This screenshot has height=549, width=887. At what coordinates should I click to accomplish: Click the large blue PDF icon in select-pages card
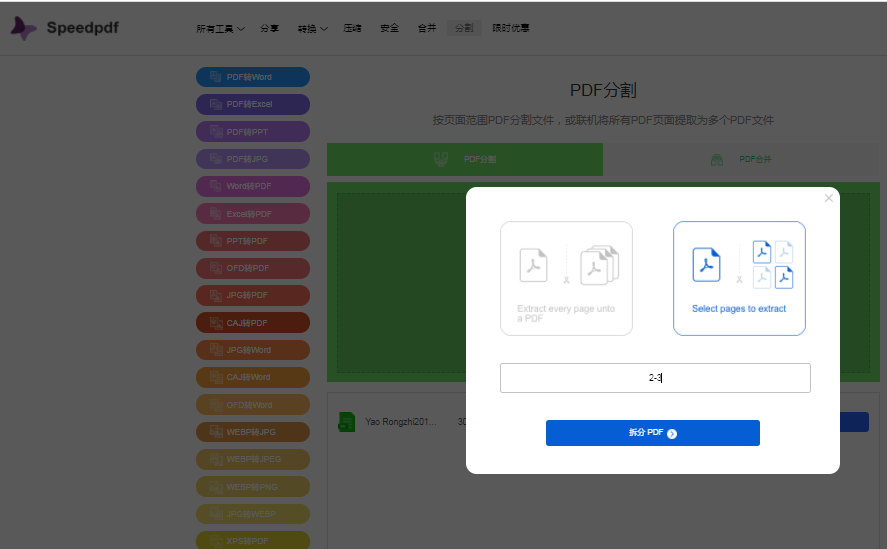click(707, 264)
